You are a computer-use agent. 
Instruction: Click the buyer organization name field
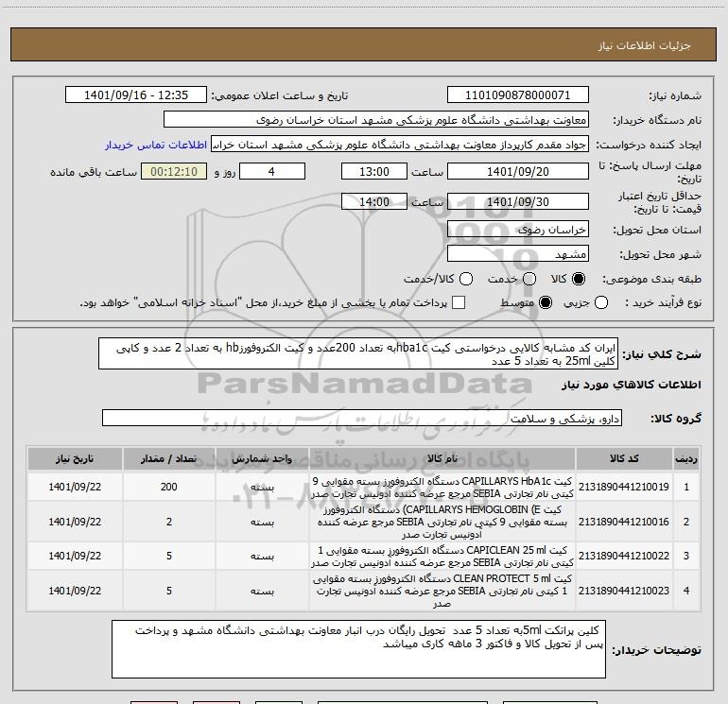coord(376,120)
